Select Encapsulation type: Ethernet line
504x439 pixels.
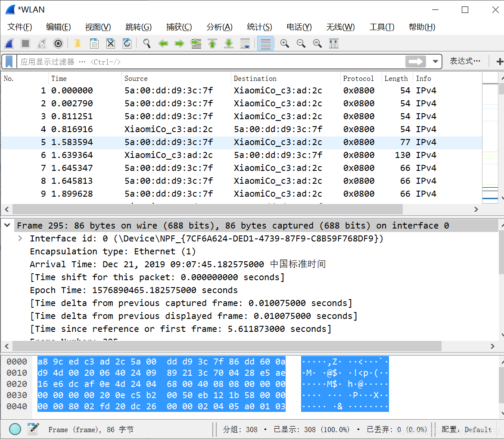pyautogui.click(x=113, y=251)
